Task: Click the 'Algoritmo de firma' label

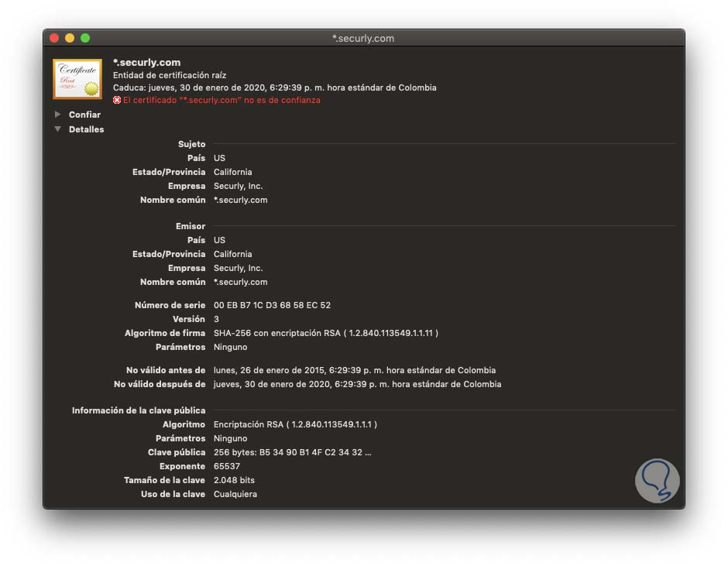Action: (x=165, y=334)
